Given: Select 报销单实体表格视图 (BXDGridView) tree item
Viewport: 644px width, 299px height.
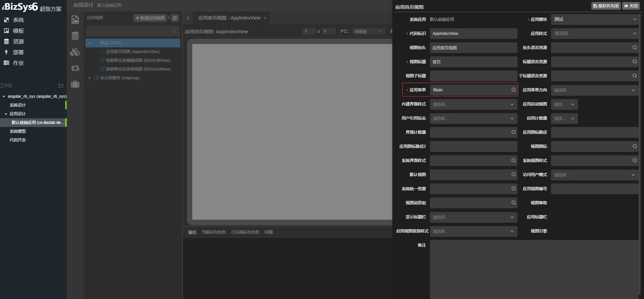Looking at the screenshot, I should click(138, 69).
